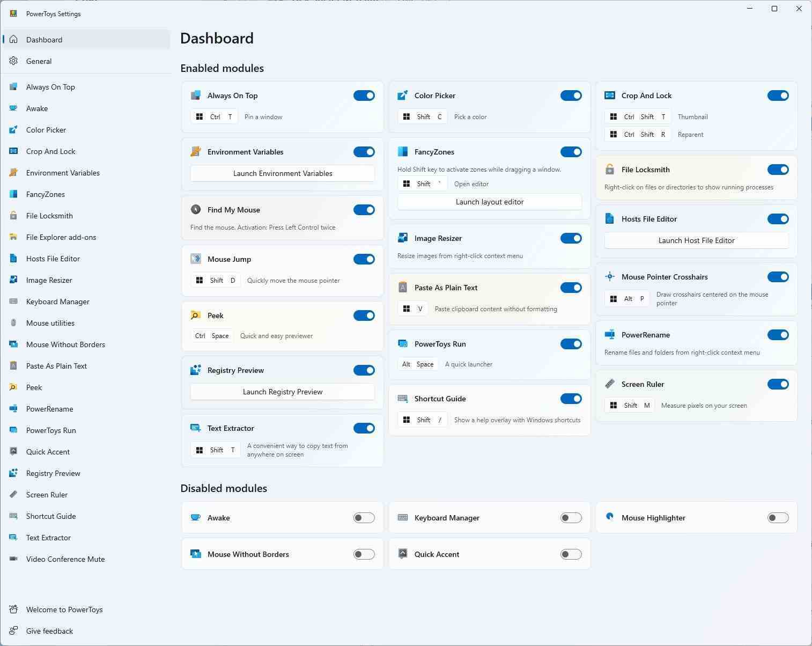Click 'Measure pixels on your screen' text

click(704, 406)
